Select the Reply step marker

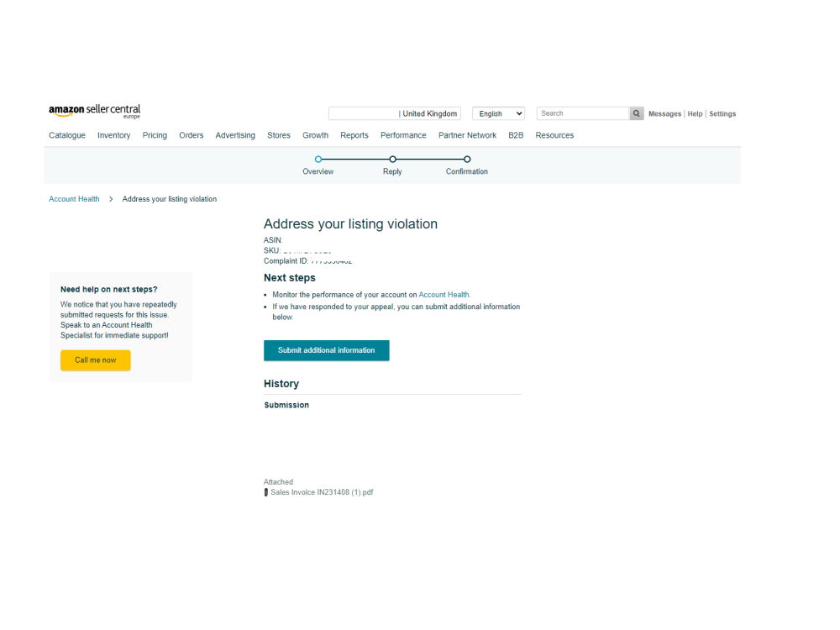392,159
